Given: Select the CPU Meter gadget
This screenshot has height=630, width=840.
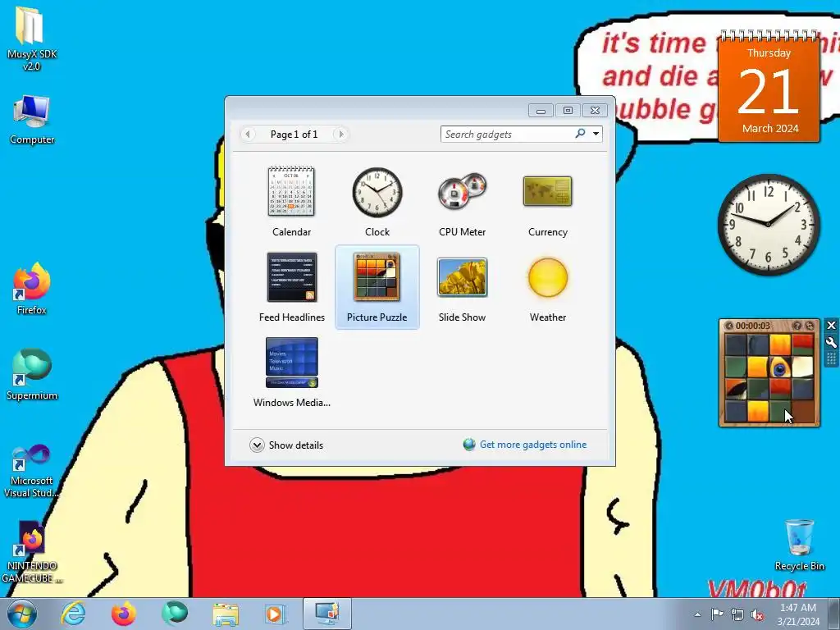Looking at the screenshot, I should pos(462,202).
